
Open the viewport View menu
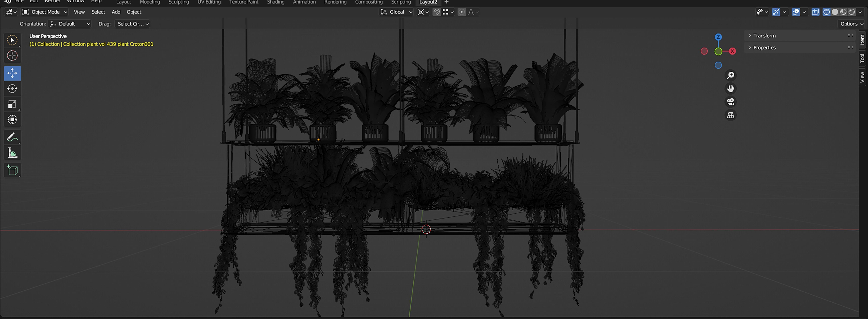(x=79, y=12)
